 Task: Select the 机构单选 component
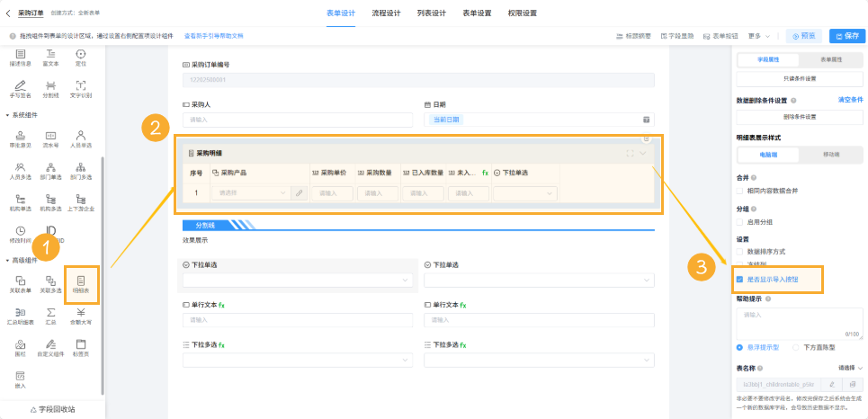click(x=21, y=202)
